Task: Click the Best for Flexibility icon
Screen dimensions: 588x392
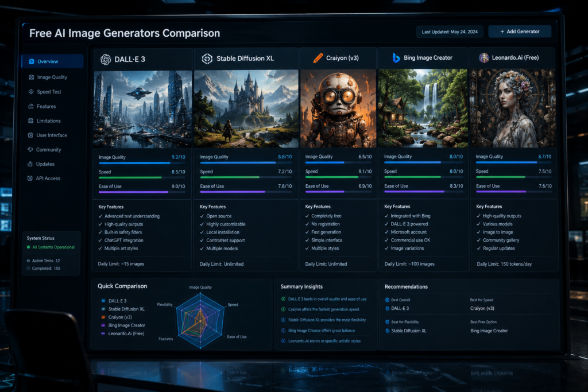Action: (388, 322)
